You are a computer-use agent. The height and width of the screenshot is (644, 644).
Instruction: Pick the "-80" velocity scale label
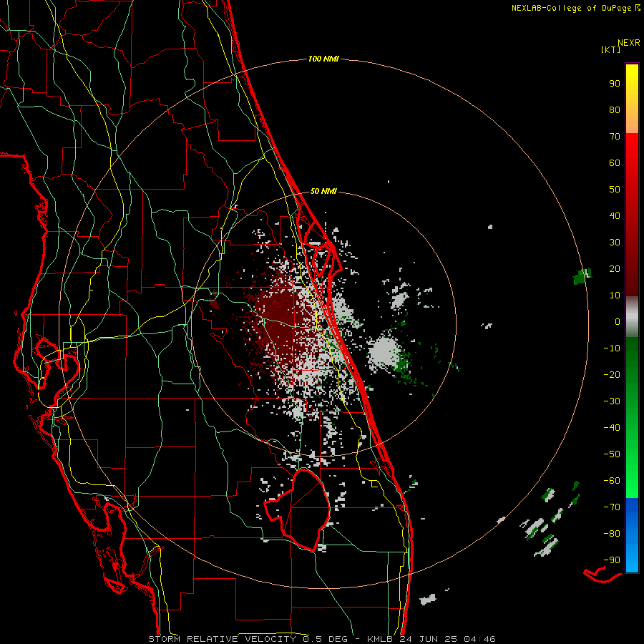612,534
